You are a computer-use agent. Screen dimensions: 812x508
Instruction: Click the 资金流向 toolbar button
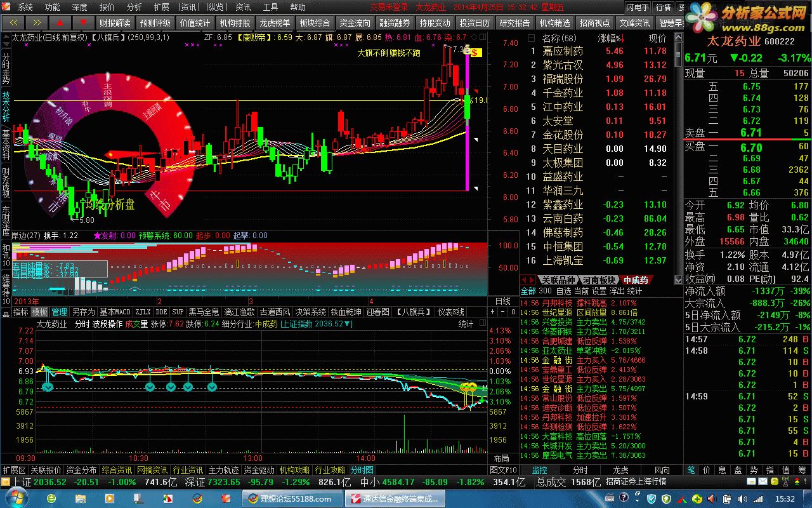click(355, 23)
